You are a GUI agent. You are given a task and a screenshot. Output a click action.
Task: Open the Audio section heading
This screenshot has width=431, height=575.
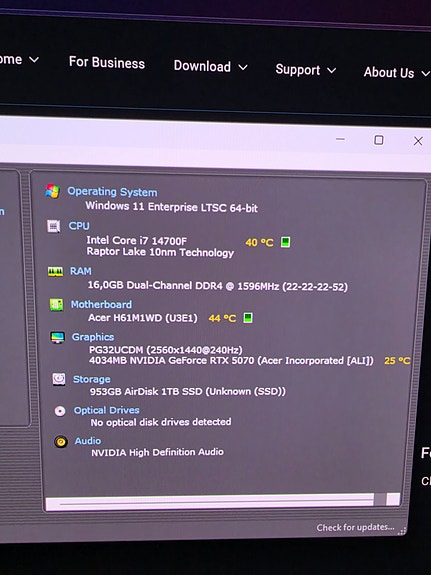tap(88, 440)
